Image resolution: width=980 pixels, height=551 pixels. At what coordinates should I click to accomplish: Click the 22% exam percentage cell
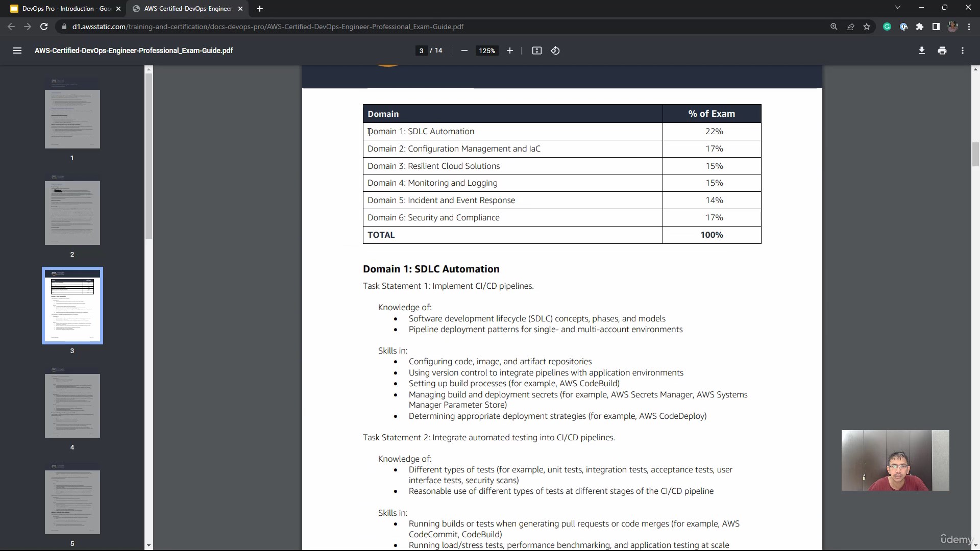coord(712,132)
